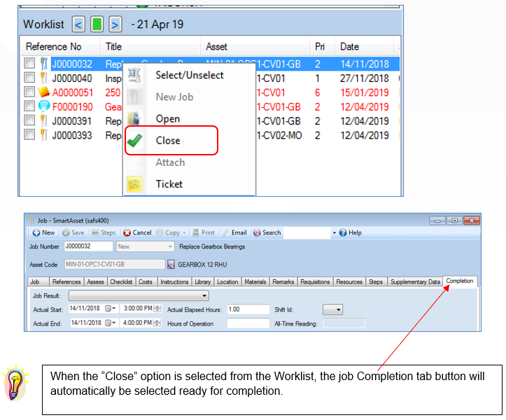Tick the checkbox for A0000051 row
506x420 pixels.
coord(29,92)
